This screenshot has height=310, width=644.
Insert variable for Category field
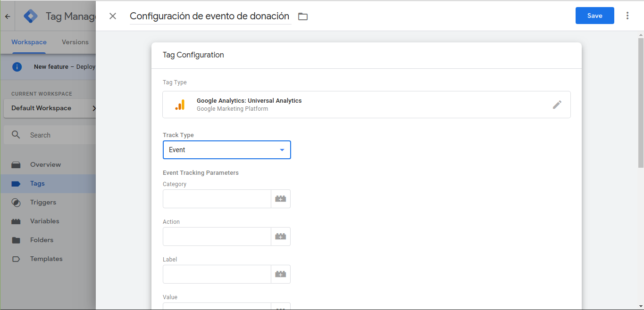tap(281, 199)
